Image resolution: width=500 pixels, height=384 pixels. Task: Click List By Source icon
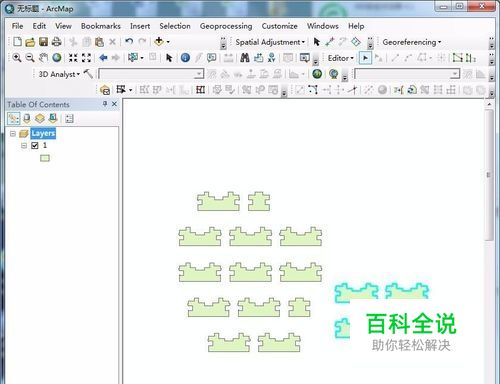pyautogui.click(x=27, y=118)
